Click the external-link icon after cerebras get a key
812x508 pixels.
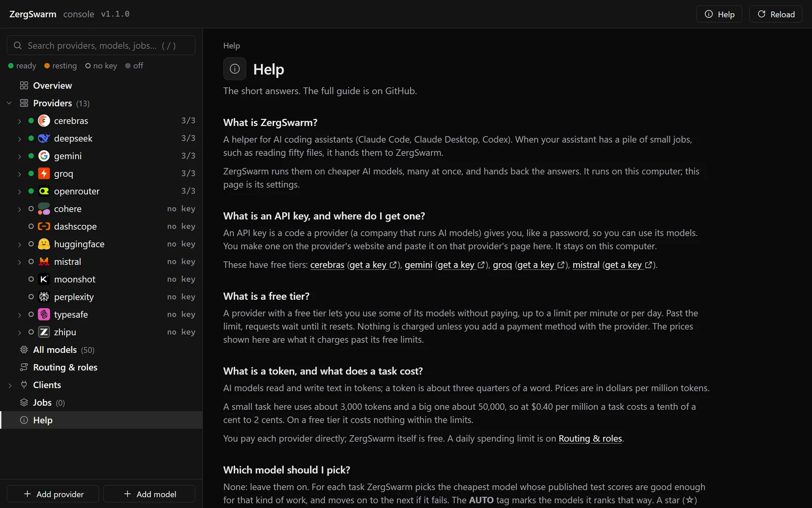pyautogui.click(x=393, y=265)
